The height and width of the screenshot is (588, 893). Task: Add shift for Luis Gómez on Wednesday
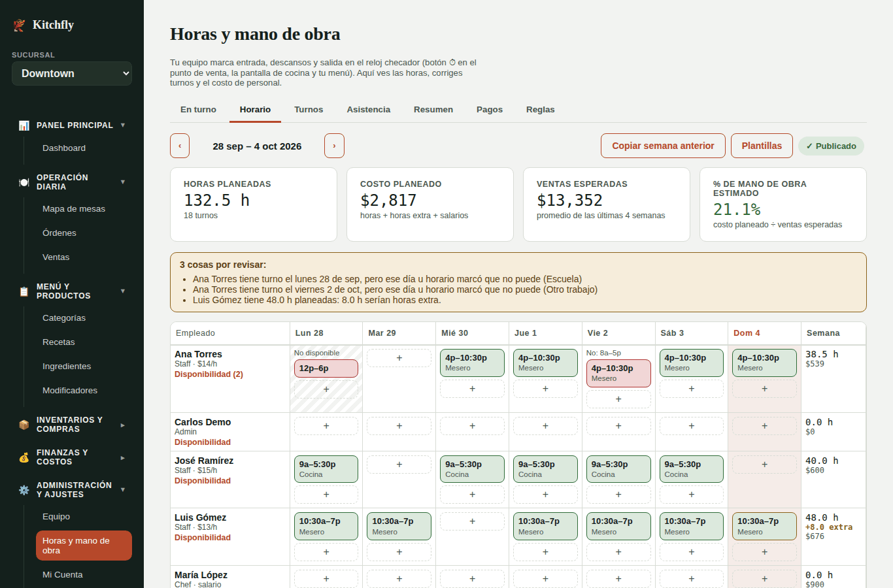[472, 521]
